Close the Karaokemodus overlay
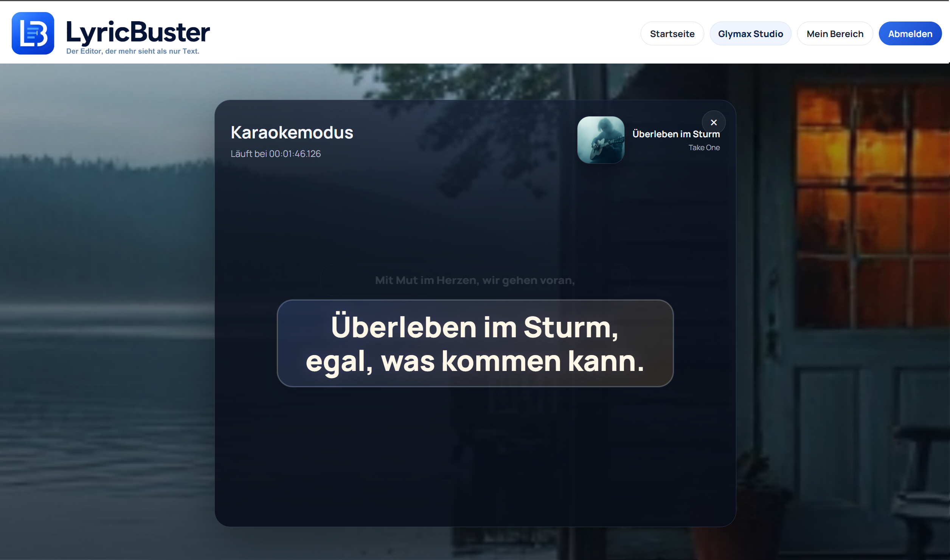Image resolution: width=950 pixels, height=560 pixels. pos(713,122)
